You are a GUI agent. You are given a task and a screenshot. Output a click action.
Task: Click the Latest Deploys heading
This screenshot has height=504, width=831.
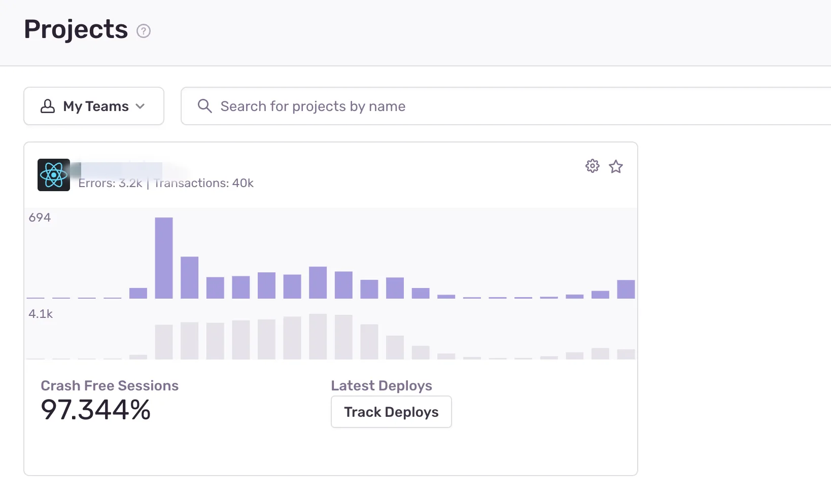(382, 386)
